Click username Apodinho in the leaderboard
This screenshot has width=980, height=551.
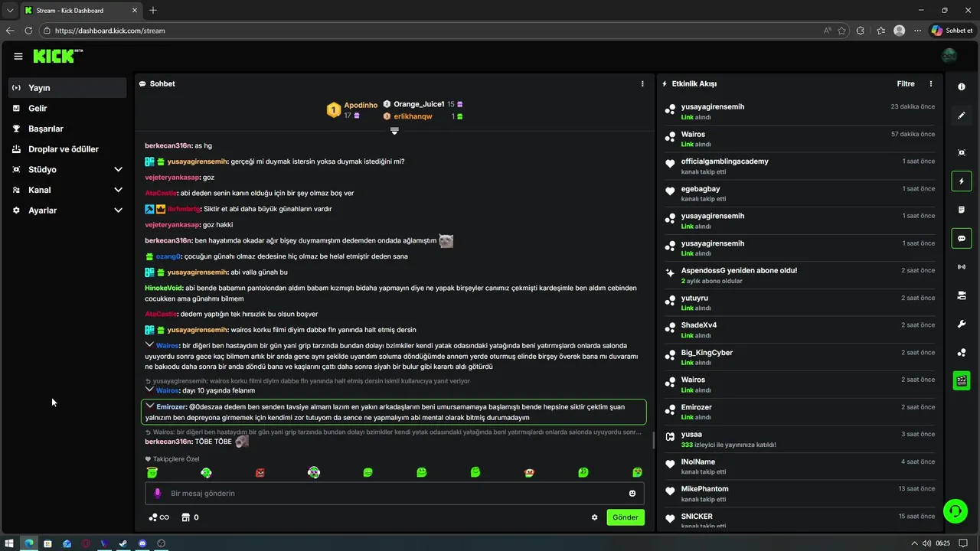tap(361, 105)
